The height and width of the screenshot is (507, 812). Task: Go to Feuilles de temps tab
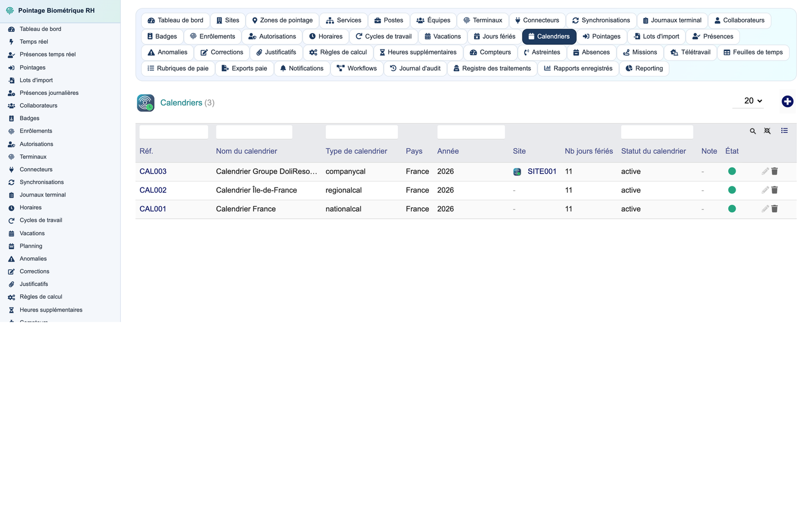pyautogui.click(x=753, y=52)
